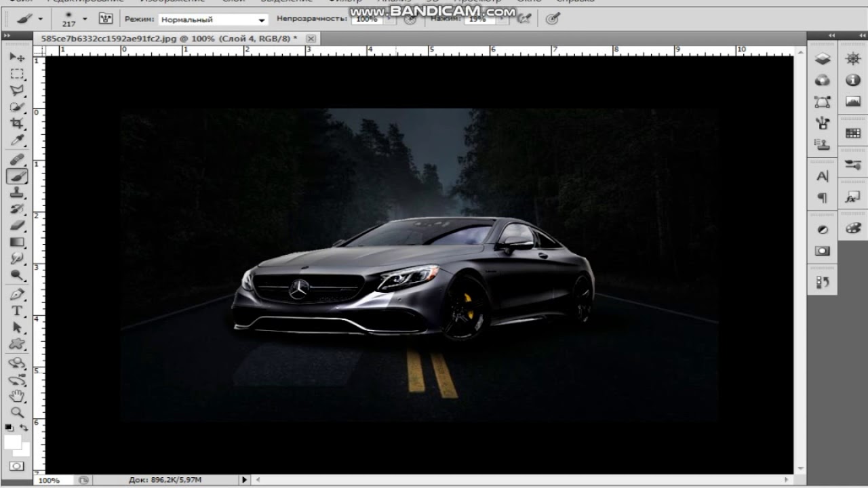Select the Horizontal Type tool
Screen dimensions: 868x488
point(17,311)
